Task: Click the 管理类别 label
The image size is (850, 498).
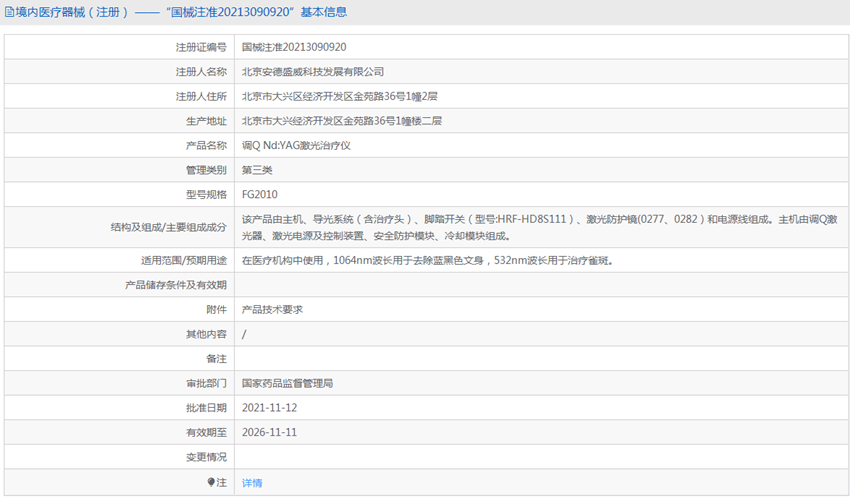Action: [x=206, y=170]
